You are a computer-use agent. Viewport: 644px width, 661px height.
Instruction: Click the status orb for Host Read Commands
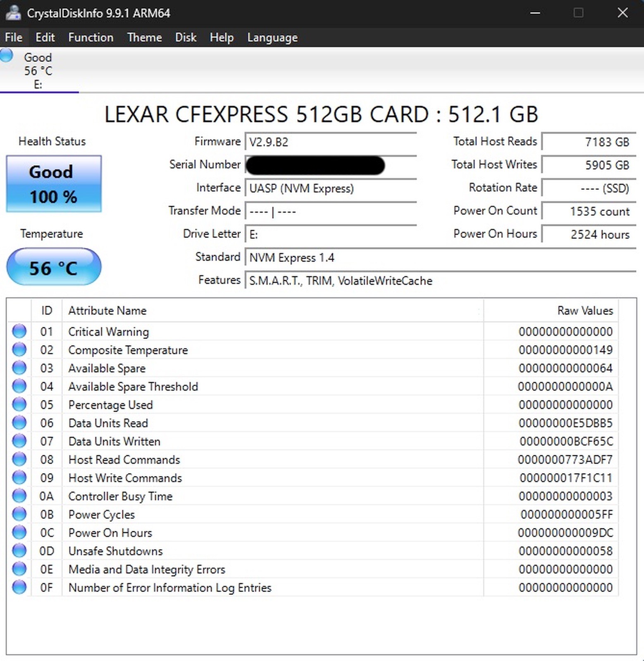(19, 459)
